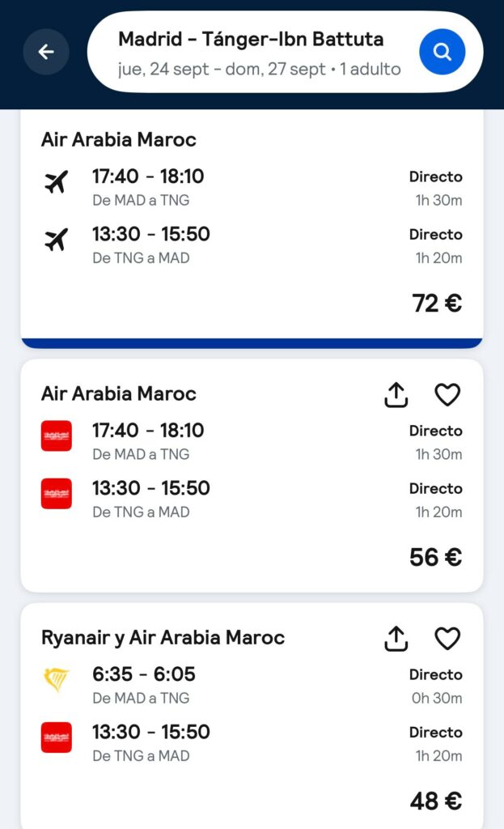Tap the red Air Arabia logo beside 17:40

click(57, 436)
